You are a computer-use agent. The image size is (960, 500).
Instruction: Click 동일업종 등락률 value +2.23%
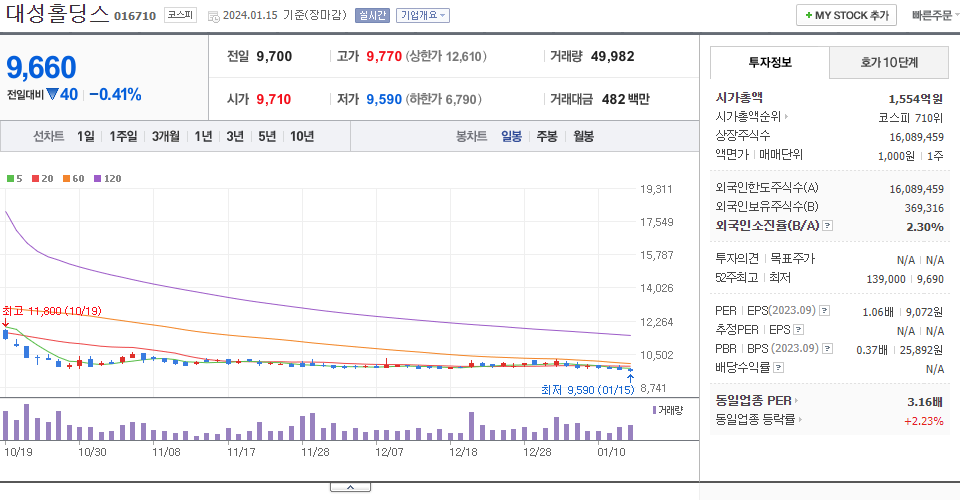pos(923,421)
